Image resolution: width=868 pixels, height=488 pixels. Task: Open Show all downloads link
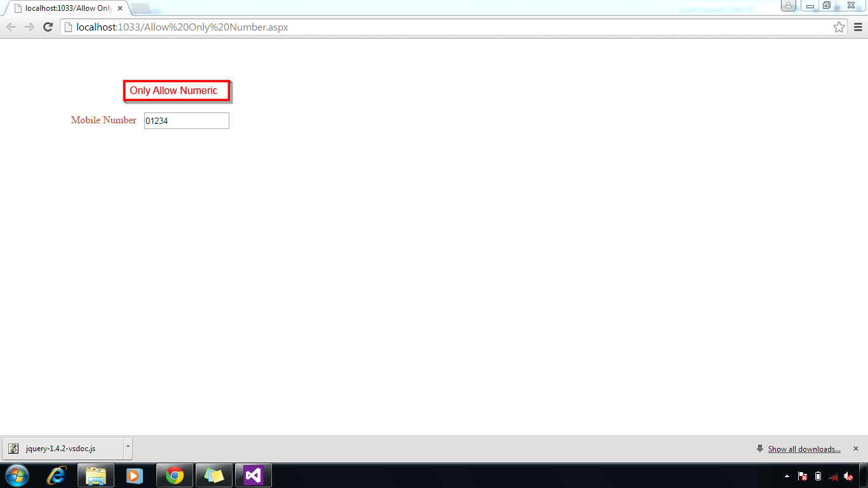pos(803,449)
